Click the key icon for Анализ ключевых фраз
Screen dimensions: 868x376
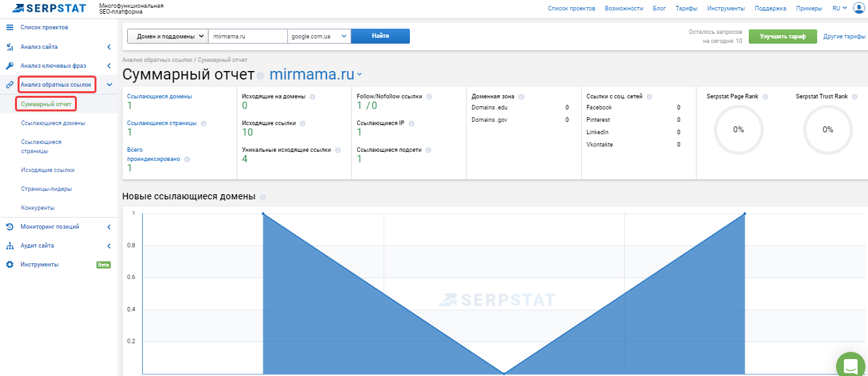click(10, 66)
